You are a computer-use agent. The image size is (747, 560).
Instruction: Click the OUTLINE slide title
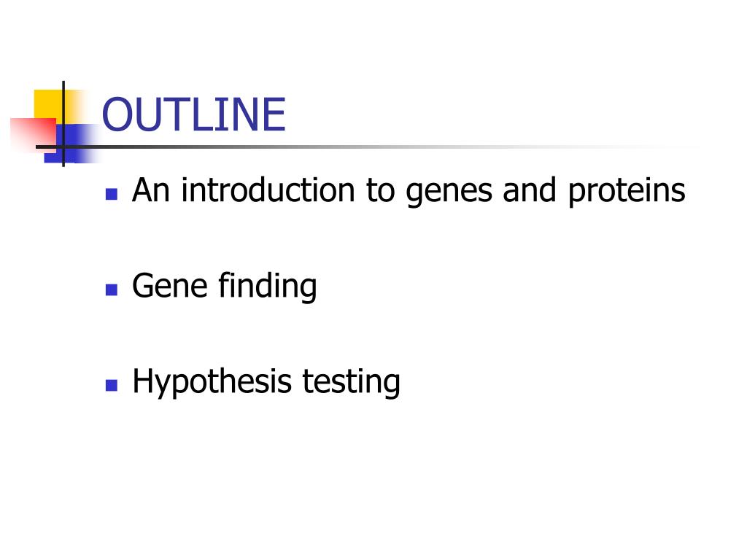click(x=193, y=114)
